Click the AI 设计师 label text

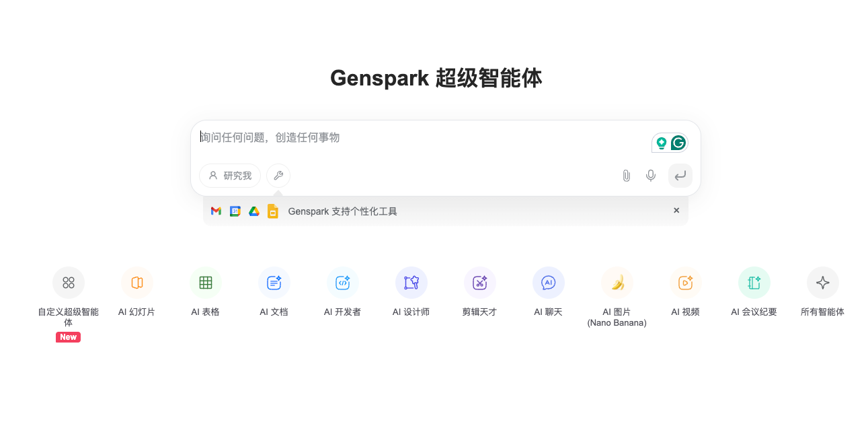[x=411, y=312]
